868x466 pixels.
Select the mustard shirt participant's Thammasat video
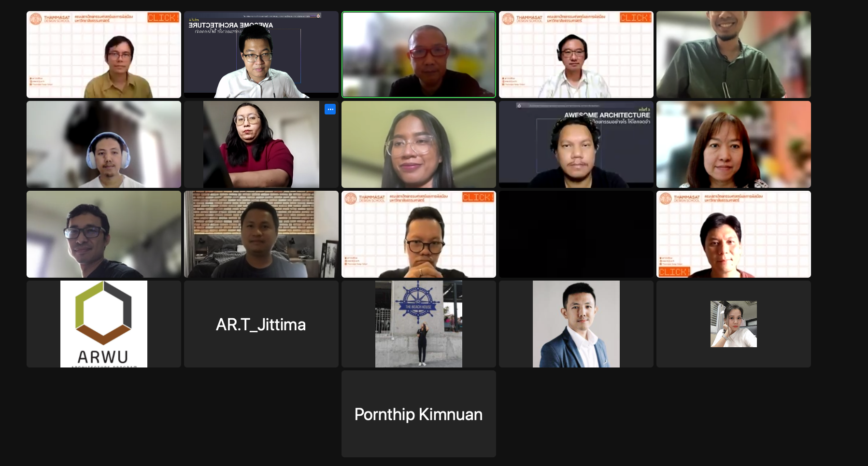(104, 55)
